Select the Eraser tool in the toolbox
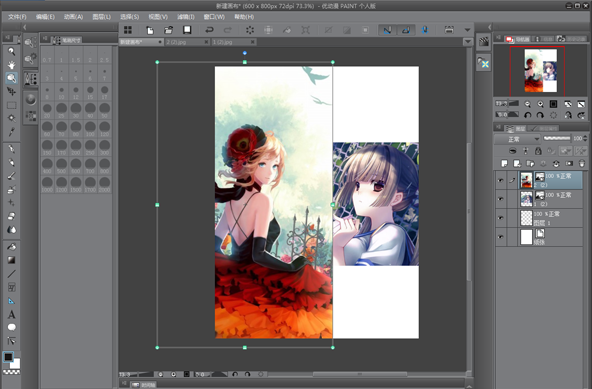This screenshot has width=592, height=389. [11, 216]
